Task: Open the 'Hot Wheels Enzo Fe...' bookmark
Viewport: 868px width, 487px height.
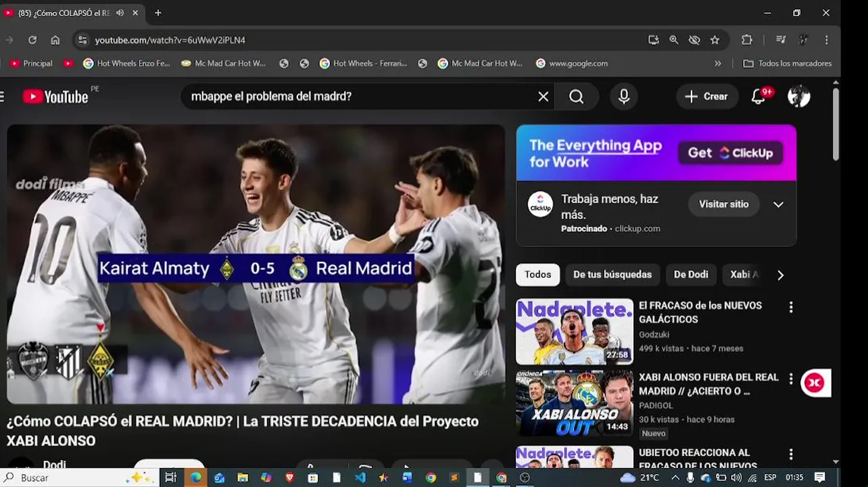Action: [126, 64]
